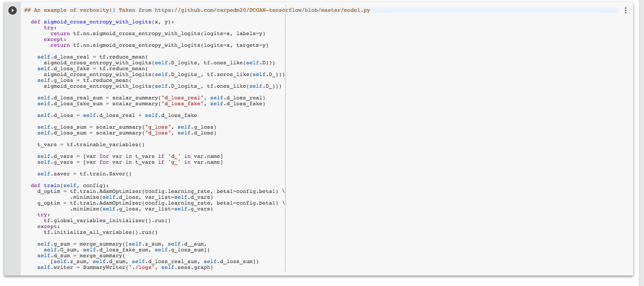Click the def train(self, config) definition
The height and width of the screenshot is (286, 644).
pyautogui.click(x=69, y=185)
